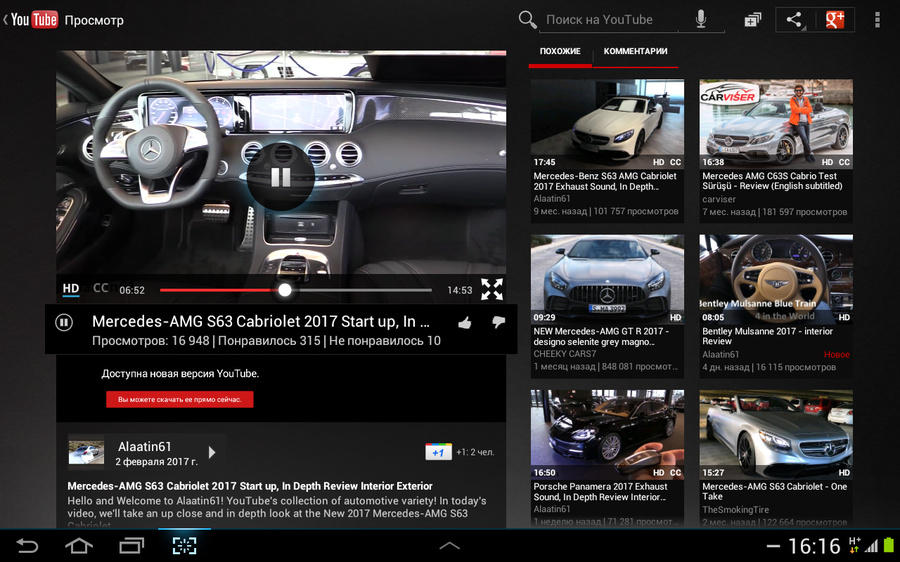Open NEW Mercedes-AMG GT R 2017 thumbnail
Image resolution: width=900 pixels, height=562 pixels.
tap(607, 279)
